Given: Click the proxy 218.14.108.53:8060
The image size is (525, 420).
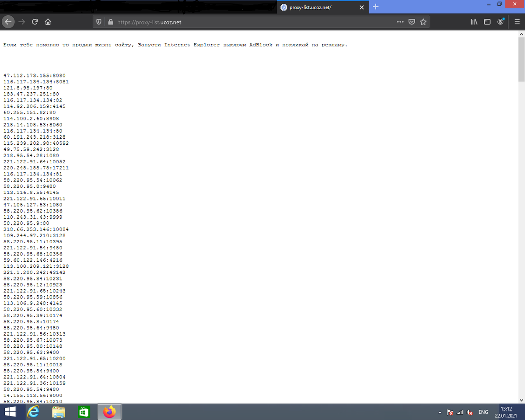Looking at the screenshot, I should click(x=33, y=125).
